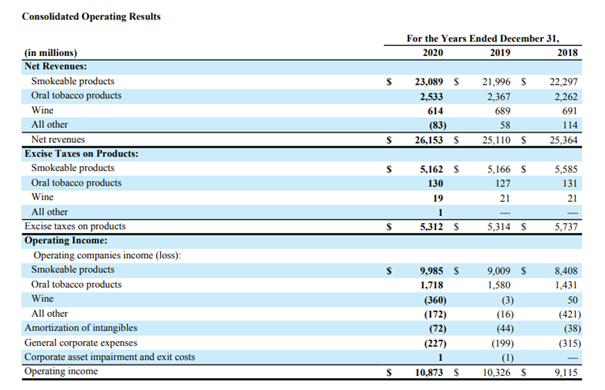Image resolution: width=605 pixels, height=390 pixels.
Task: Select 2020 smokeable products revenue 23,089
Action: tap(429, 82)
